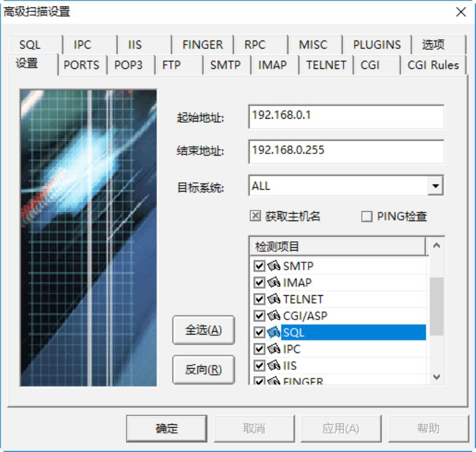Viewport: 476px width, 452px height.
Task: Uncheck the TELNET detection item checkbox
Action: (259, 299)
